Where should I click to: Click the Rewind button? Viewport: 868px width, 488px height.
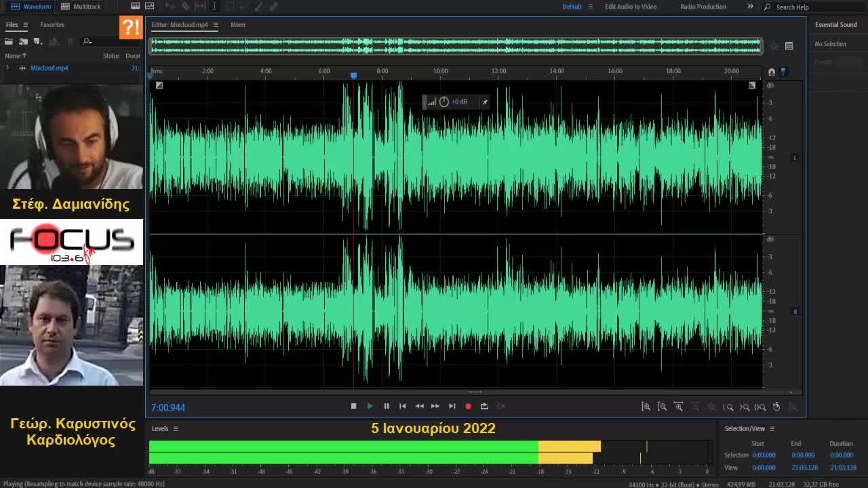(x=419, y=406)
